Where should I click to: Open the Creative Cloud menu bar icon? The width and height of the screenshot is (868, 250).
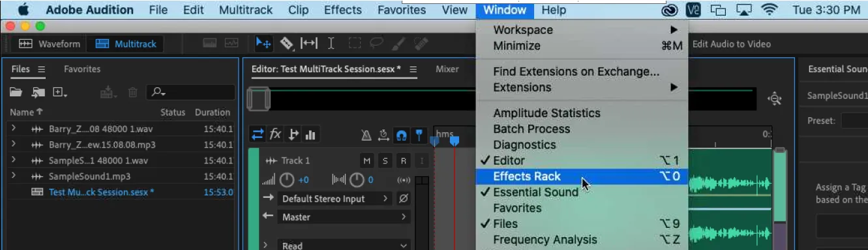pos(670,10)
